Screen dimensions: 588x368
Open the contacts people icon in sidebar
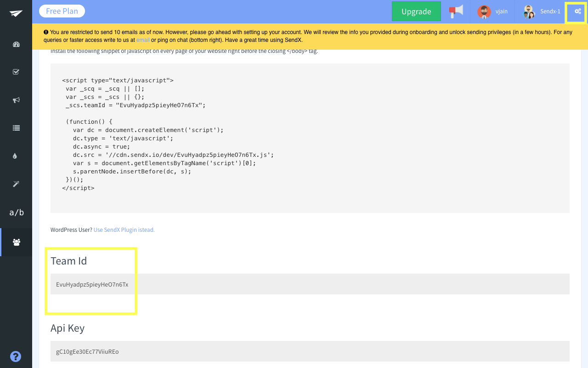pyautogui.click(x=17, y=242)
